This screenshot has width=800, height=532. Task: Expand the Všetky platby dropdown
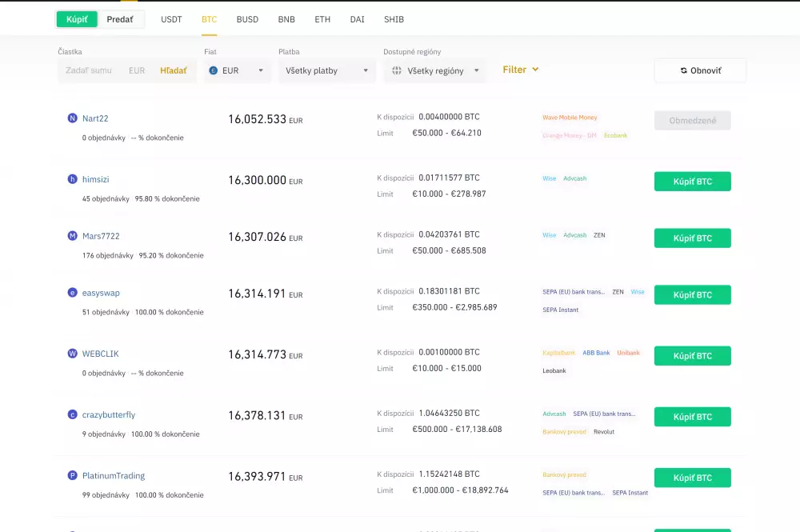click(326, 70)
